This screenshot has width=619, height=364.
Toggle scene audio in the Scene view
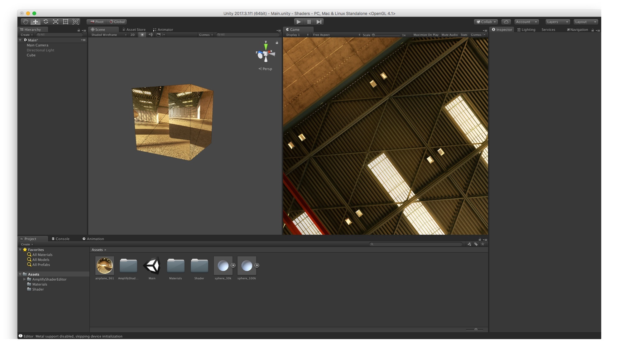tap(150, 35)
